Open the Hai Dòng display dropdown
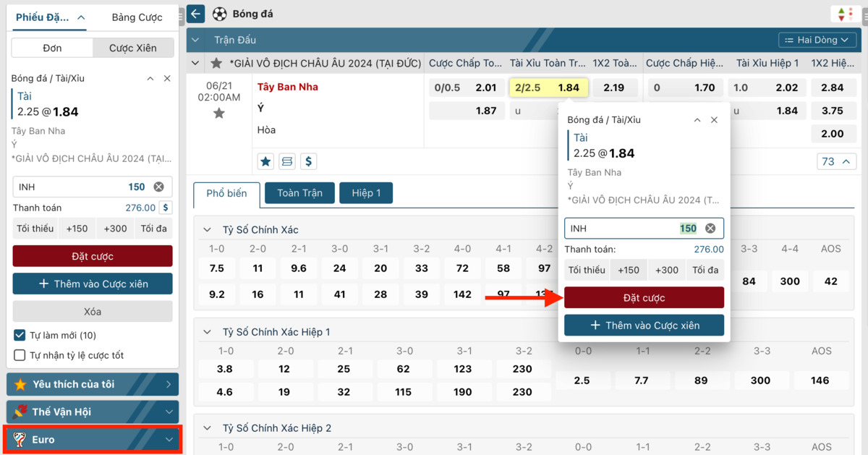868x455 pixels. pos(817,40)
